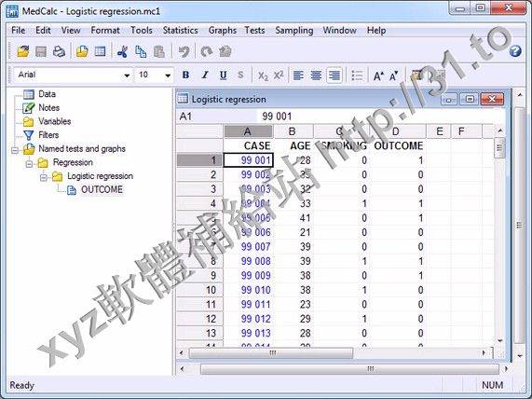Toggle Superscript formatting

[x=279, y=76]
